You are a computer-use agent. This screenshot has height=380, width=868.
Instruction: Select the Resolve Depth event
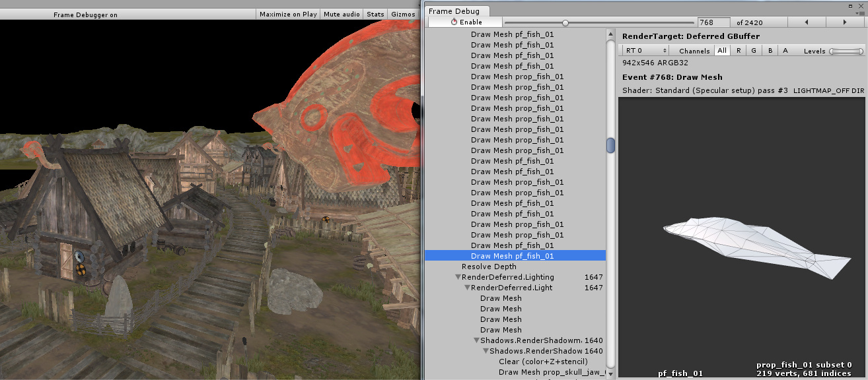(489, 267)
